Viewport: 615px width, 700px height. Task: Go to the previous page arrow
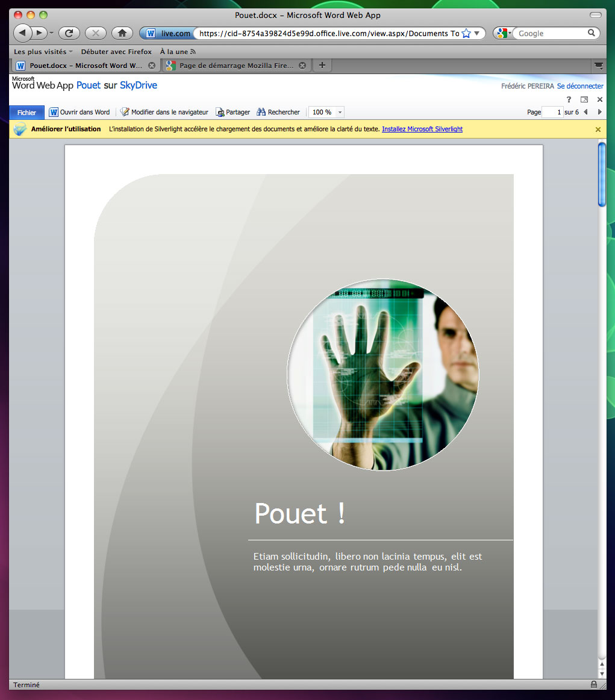585,112
